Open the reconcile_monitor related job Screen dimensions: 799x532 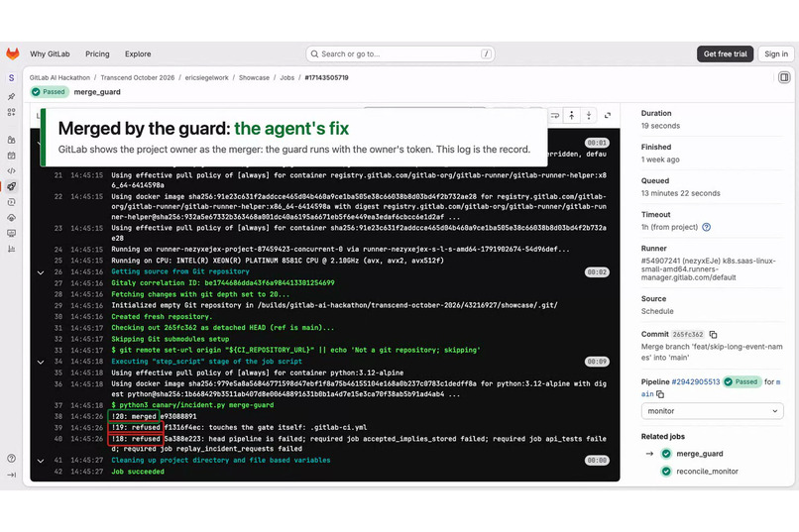tap(707, 472)
